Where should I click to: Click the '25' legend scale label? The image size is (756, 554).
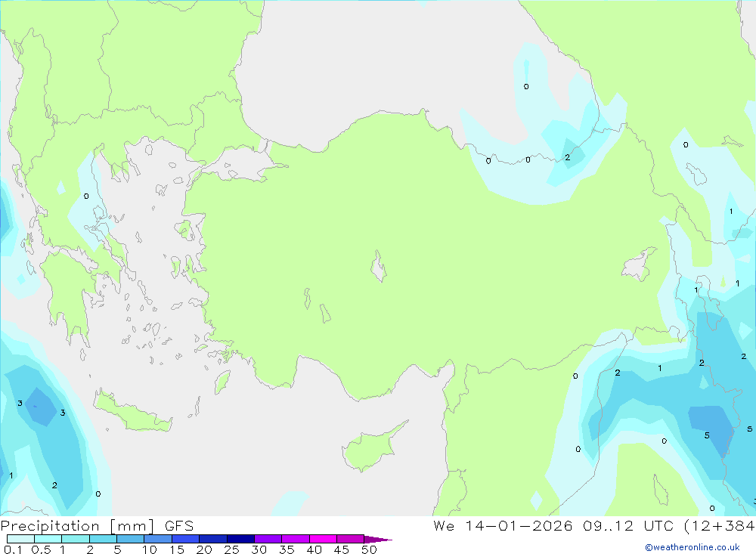click(x=232, y=549)
